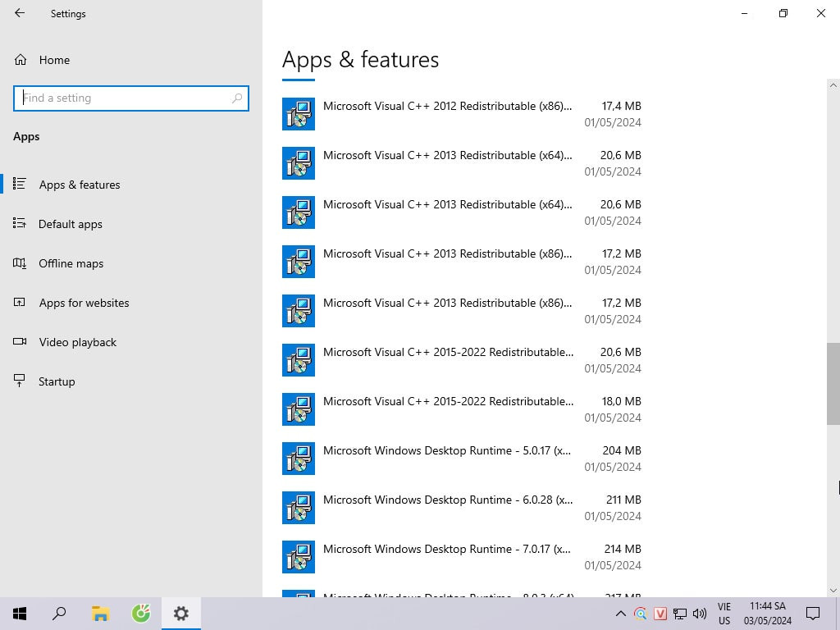Click installer icon of Windows Desktop Runtime 5.0.17

pyautogui.click(x=299, y=459)
